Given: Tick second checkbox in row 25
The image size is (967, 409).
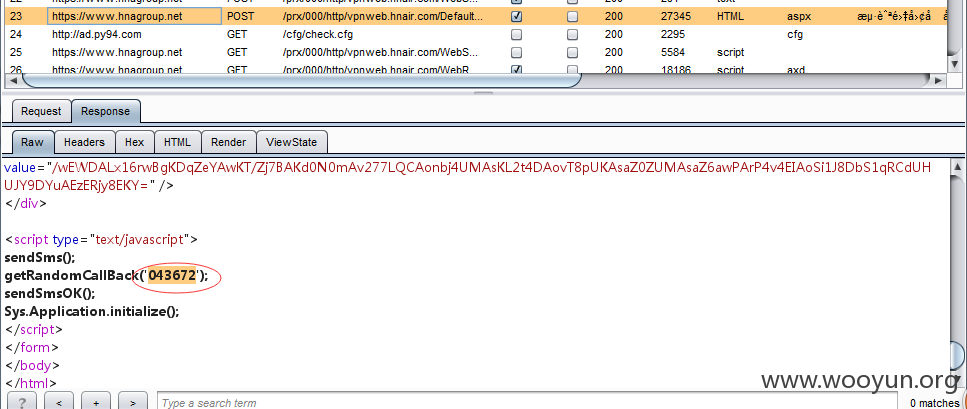Looking at the screenshot, I should (572, 52).
